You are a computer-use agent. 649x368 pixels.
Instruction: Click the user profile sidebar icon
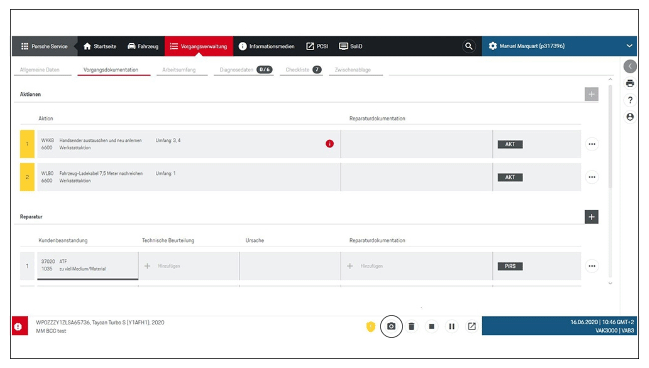[630, 117]
